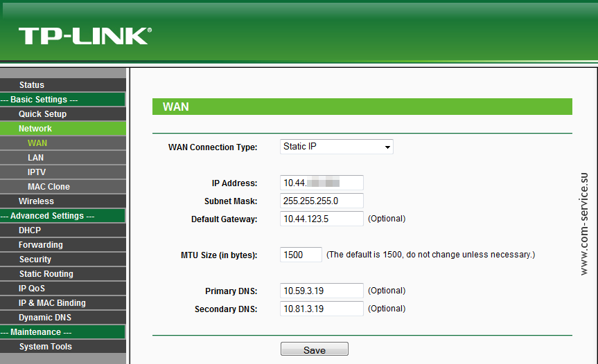Open the IPTV submenu item
Viewport: 598px width, 364px height.
point(63,172)
